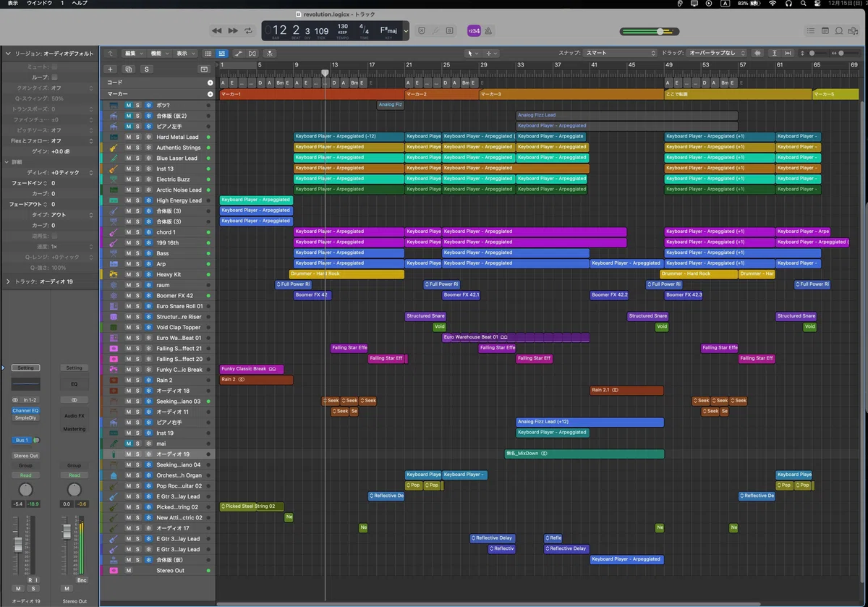Screen dimensions: 868x607
Task: Click the green Read button on Stereo Out strip
Action: [x=74, y=475]
